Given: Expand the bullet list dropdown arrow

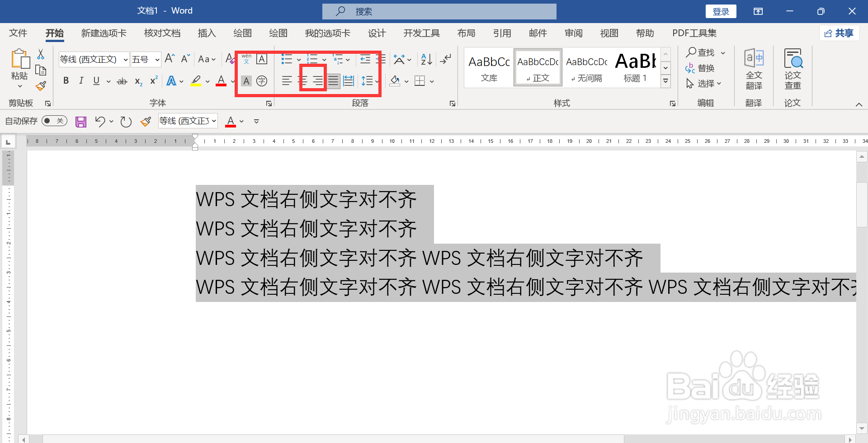Looking at the screenshot, I should [x=299, y=60].
